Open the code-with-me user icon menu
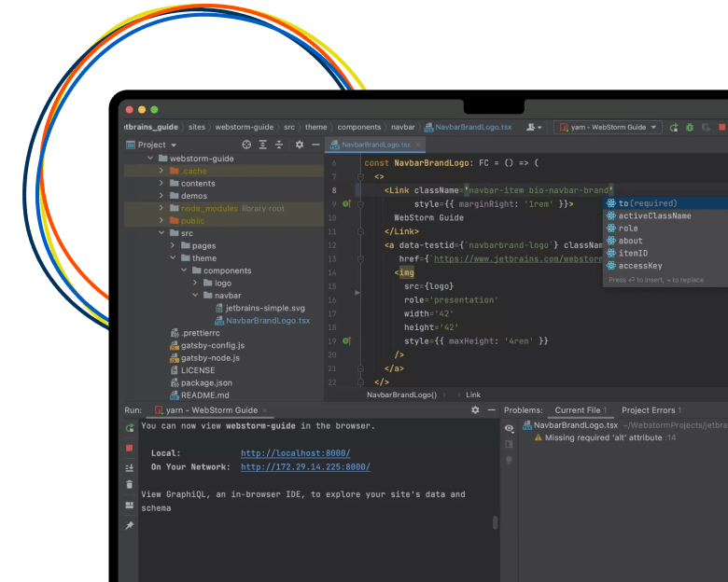The image size is (728, 582). [x=534, y=127]
